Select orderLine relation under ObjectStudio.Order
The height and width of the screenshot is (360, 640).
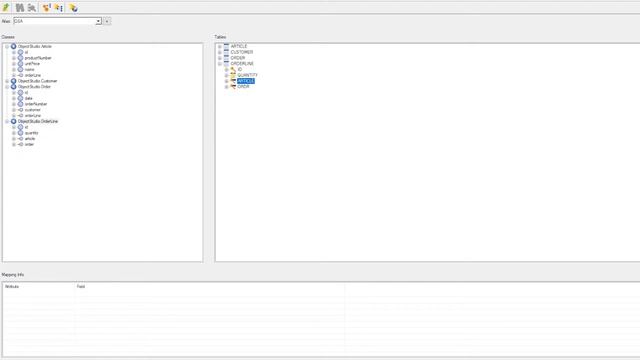(x=33, y=116)
